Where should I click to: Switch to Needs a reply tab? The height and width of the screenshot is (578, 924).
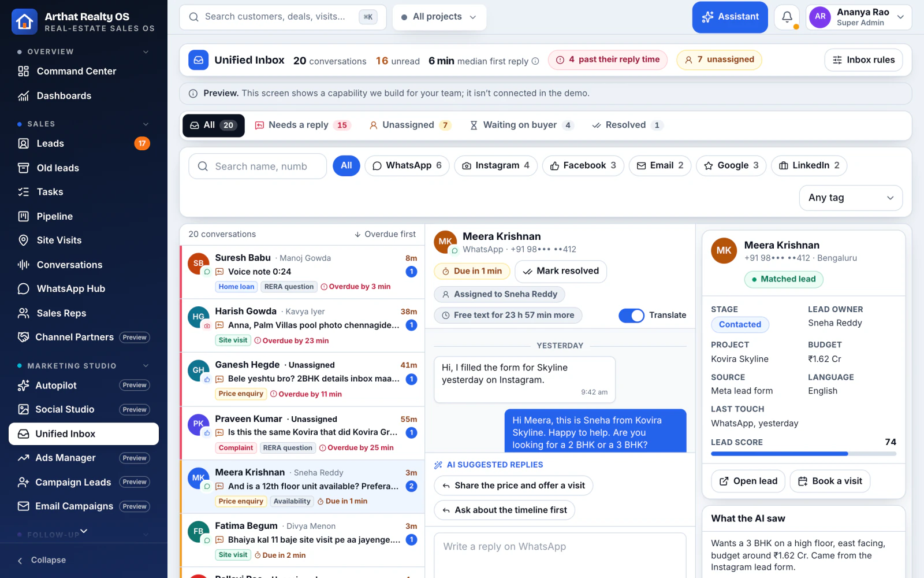303,125
